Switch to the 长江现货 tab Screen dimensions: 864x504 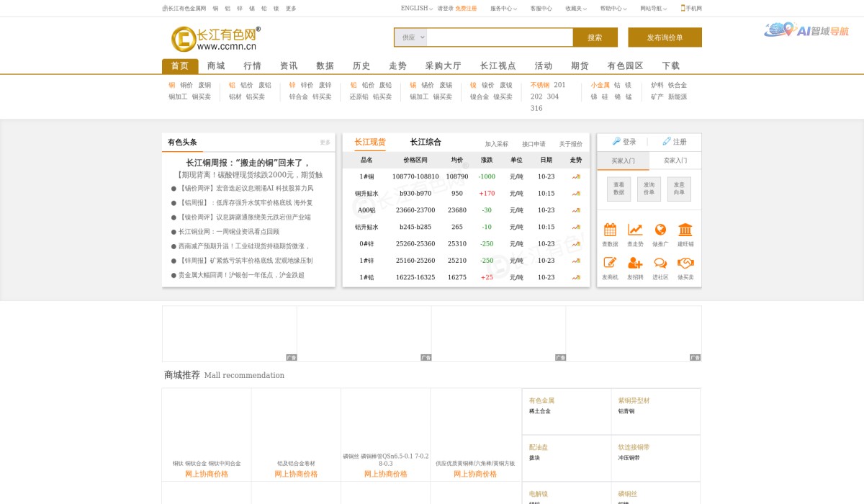[370, 142]
